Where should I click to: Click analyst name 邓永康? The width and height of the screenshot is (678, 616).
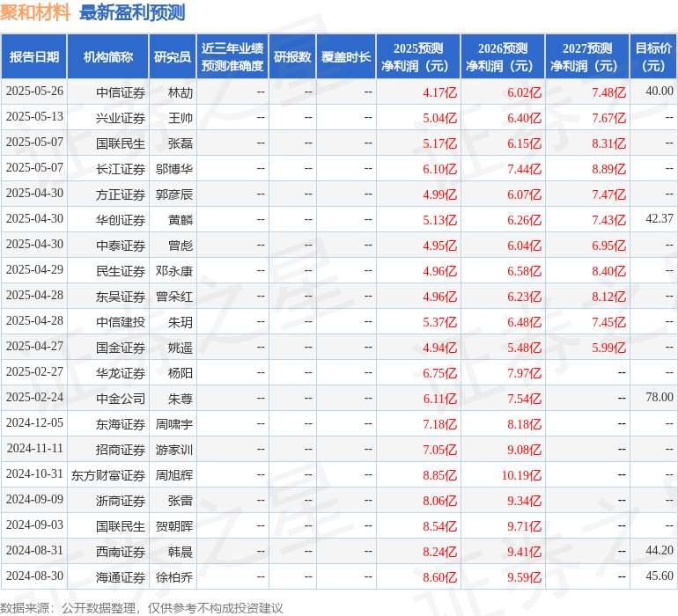(x=174, y=271)
